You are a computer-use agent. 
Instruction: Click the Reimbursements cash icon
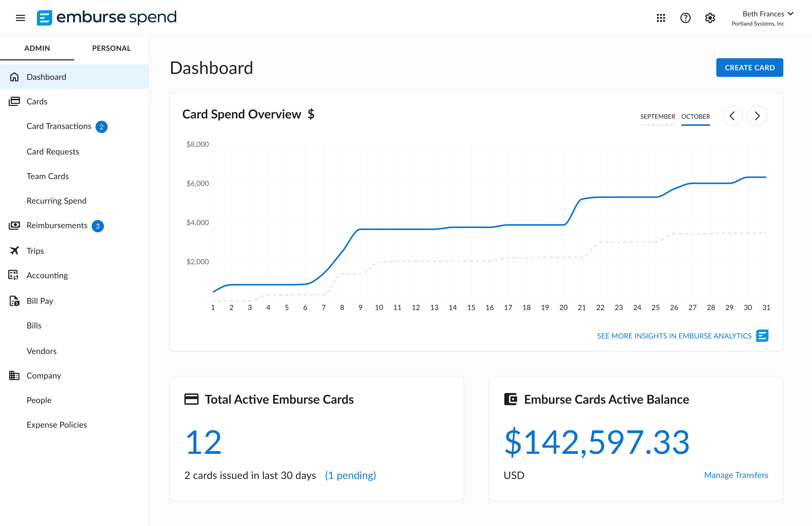(14, 225)
